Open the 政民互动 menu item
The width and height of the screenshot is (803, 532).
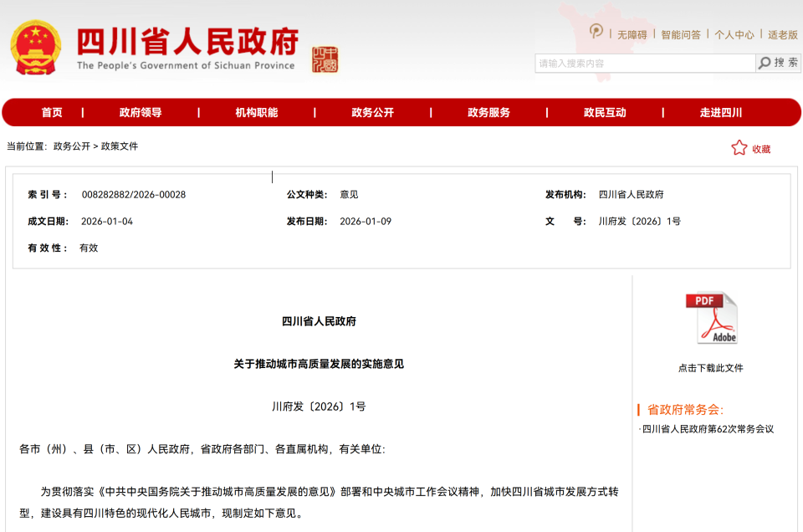click(x=605, y=112)
